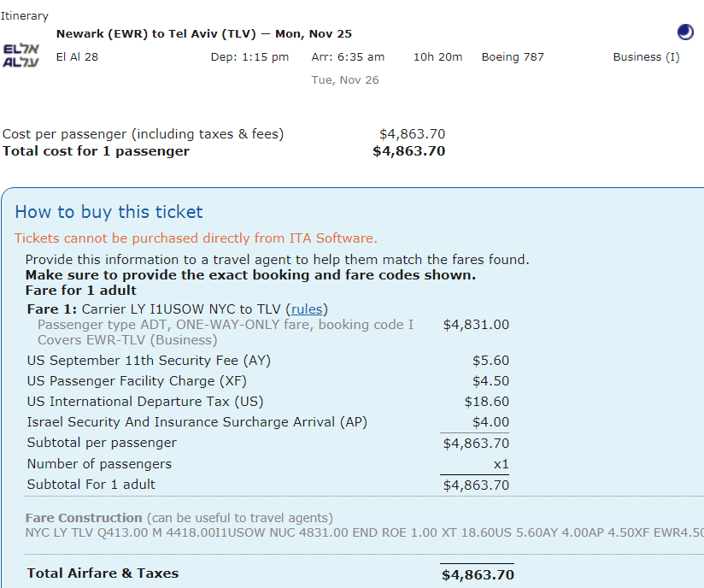Select the NYC LY TLV fare construction string
The width and height of the screenshot is (704, 588).
(x=365, y=532)
